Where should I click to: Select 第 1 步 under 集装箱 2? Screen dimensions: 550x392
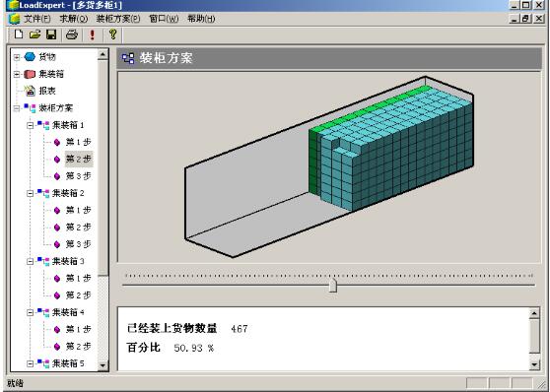[79, 210]
